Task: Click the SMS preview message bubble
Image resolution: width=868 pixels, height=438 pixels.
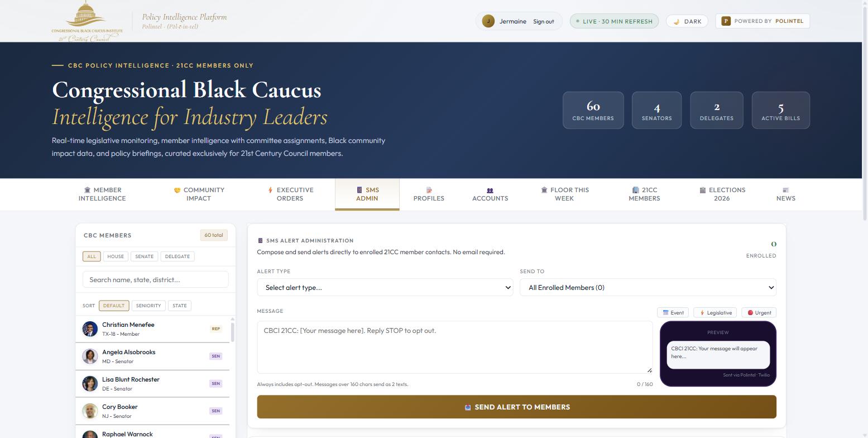Action: (718, 355)
